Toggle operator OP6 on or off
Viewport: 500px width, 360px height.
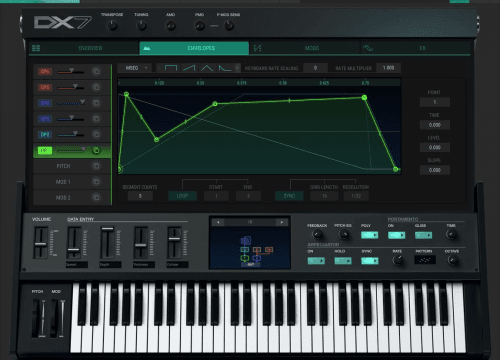45,71
